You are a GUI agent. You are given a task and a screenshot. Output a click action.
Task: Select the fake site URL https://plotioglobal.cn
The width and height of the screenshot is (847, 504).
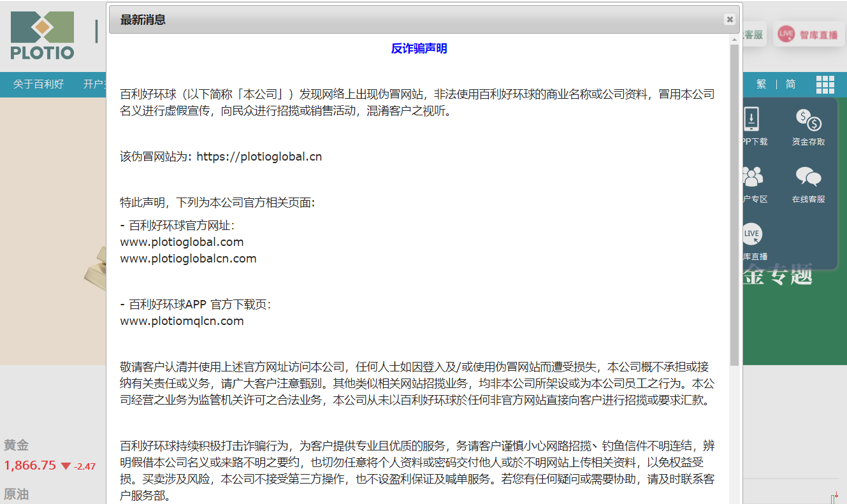point(259,157)
